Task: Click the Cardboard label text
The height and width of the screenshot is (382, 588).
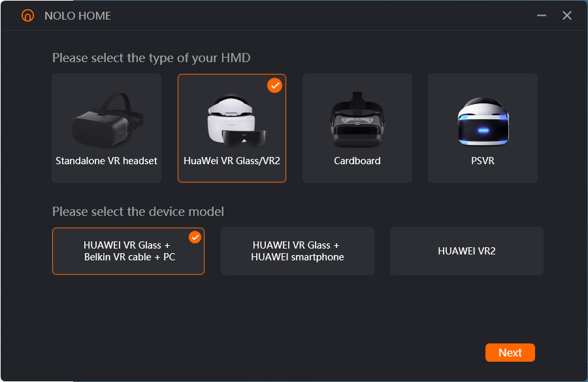Action: click(x=357, y=161)
